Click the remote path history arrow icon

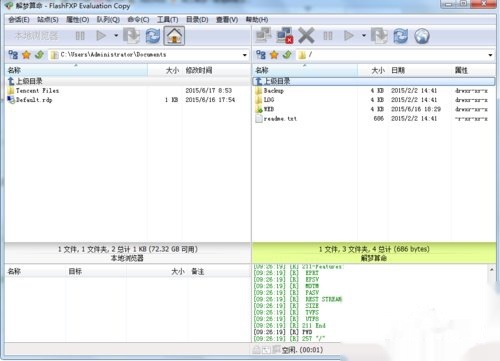click(287, 55)
